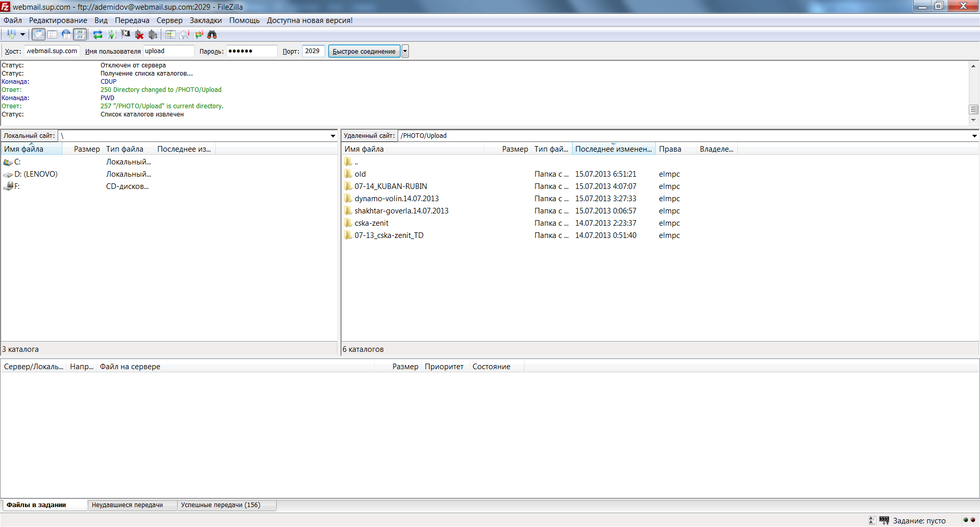This screenshot has height=527, width=980.
Task: Open the Помощь menu
Action: pyautogui.click(x=244, y=20)
